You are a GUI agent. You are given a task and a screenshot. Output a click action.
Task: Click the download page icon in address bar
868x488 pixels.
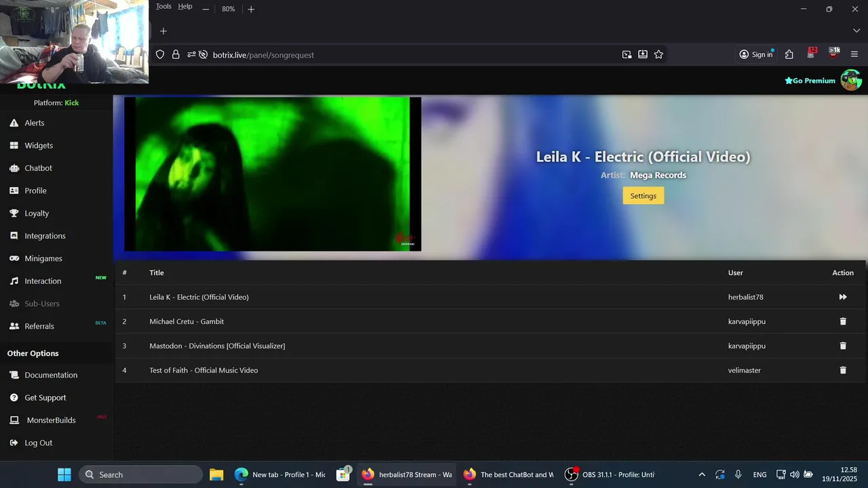point(642,55)
